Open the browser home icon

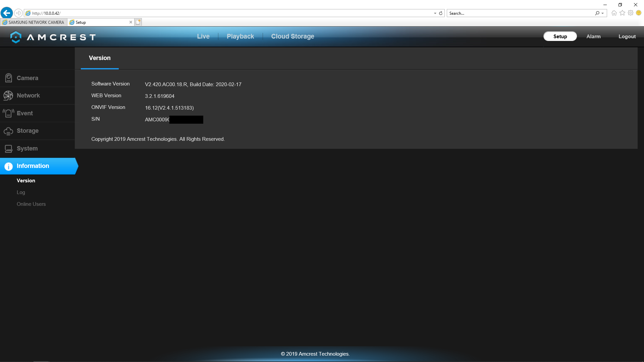coord(614,13)
